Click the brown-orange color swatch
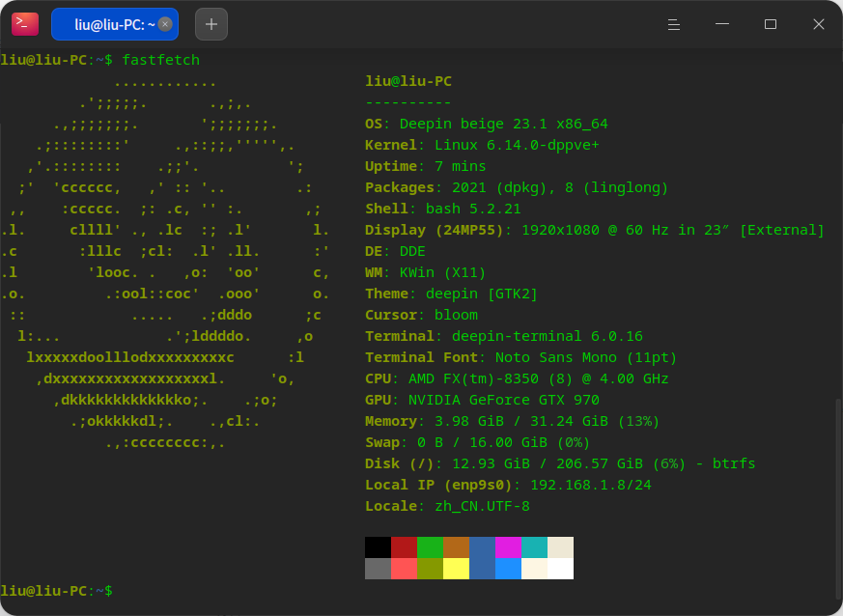 (456, 547)
